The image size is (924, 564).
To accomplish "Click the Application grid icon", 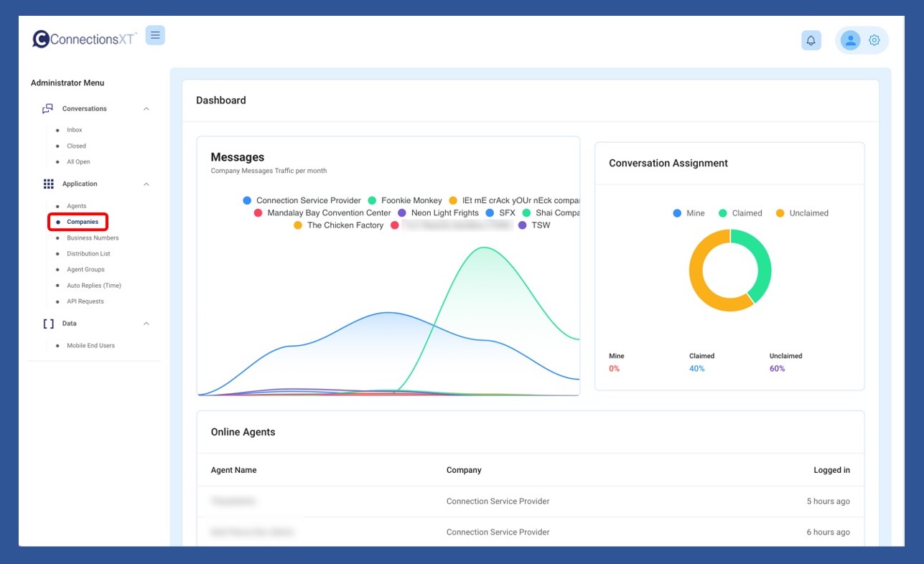I will (48, 184).
